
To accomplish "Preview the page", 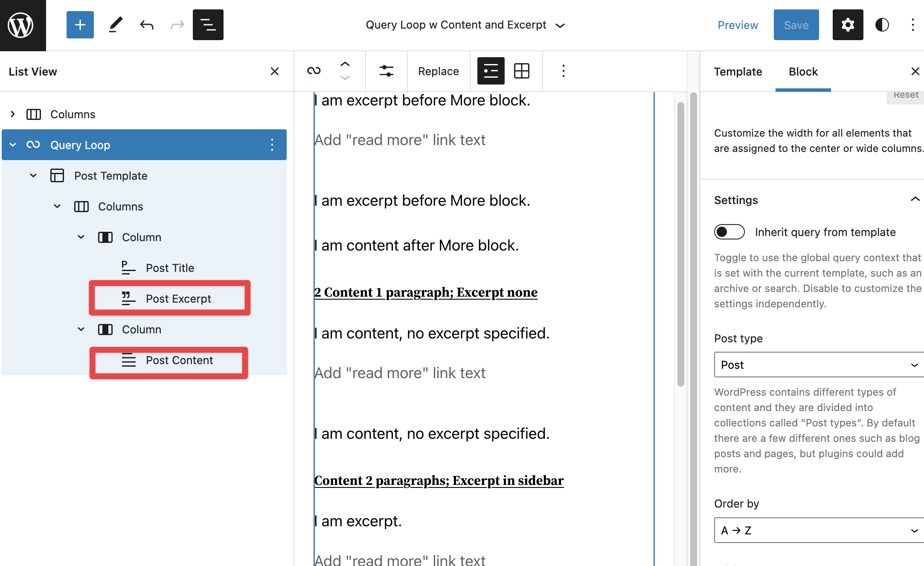I will [738, 25].
